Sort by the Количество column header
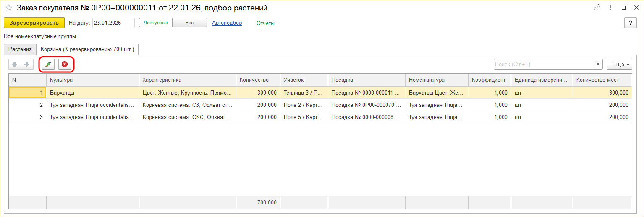Screen dimensions: 644x217 click(x=258, y=80)
